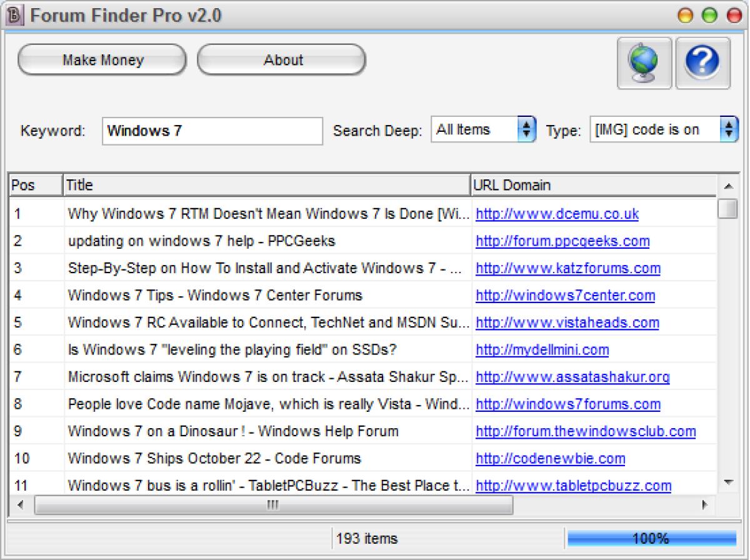
Task: Select row 'Is Windows 7 leveling the playing field'
Action: (364, 350)
